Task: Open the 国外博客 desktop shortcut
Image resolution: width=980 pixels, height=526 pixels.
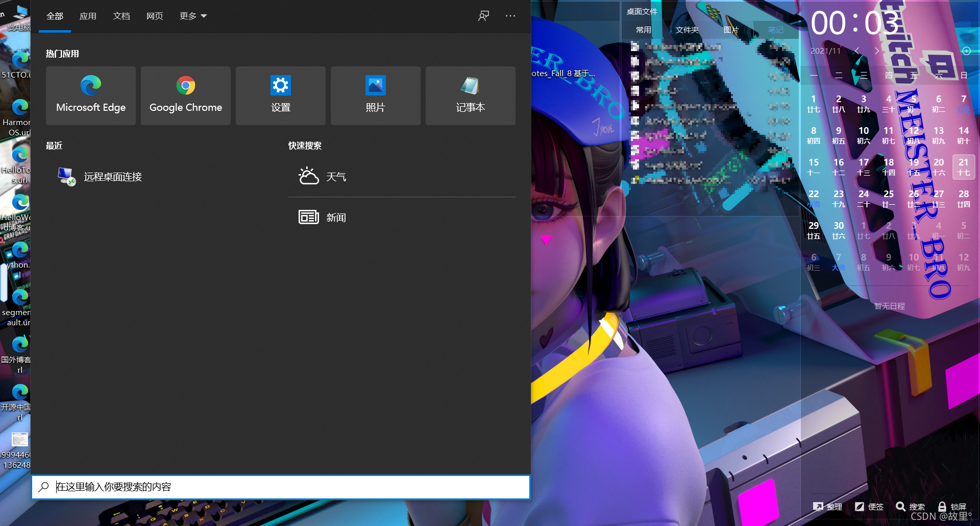Action: click(x=18, y=354)
